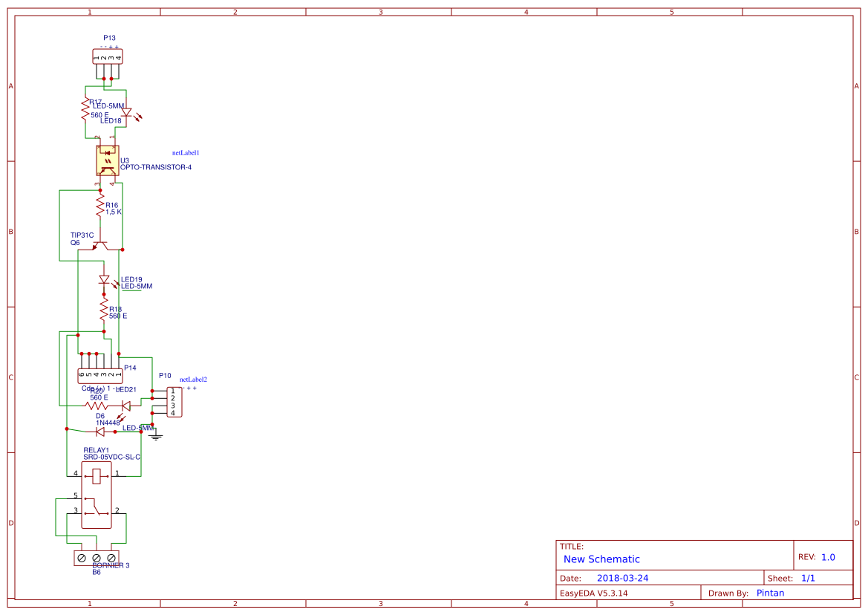The width and height of the screenshot is (868, 615).
Task: Select the D6 1N4448 diode symbol
Action: coord(100,432)
